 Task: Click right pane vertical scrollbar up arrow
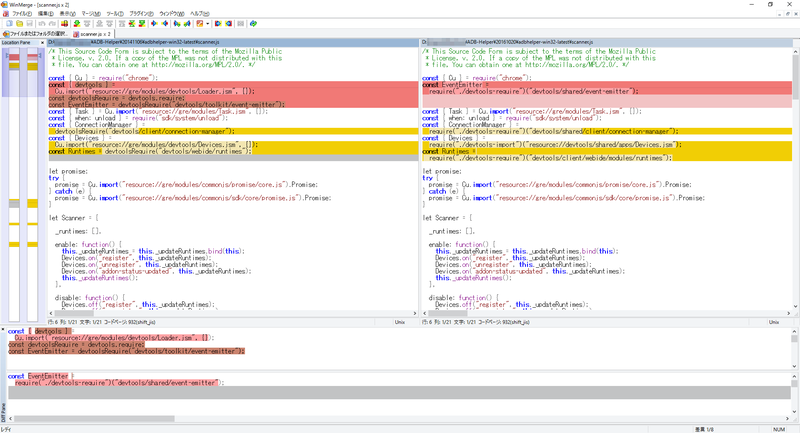pyautogui.click(x=796, y=52)
